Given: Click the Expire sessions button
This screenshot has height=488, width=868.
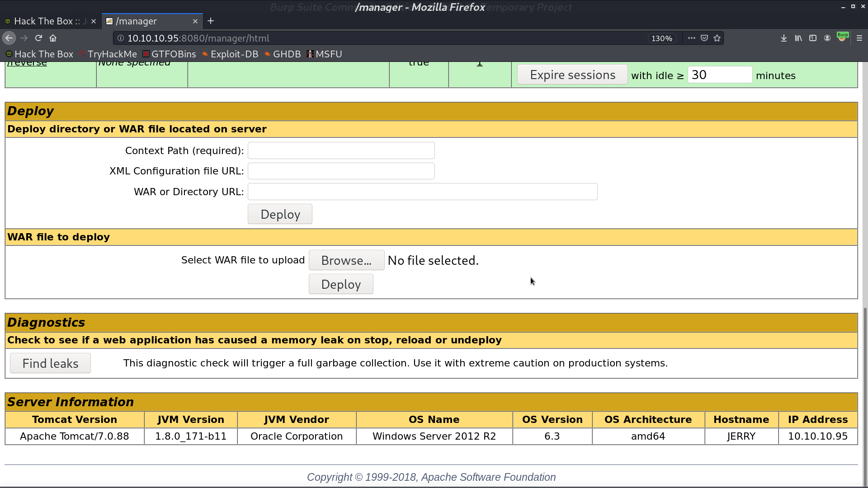Looking at the screenshot, I should point(572,75).
